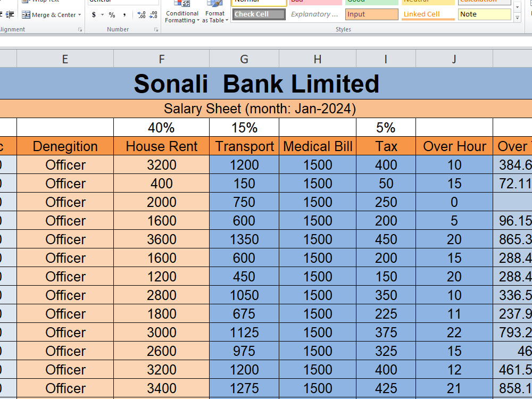This screenshot has width=532, height=399.
Task: Open the Merge & Center dropdown arrow
Action: click(79, 14)
